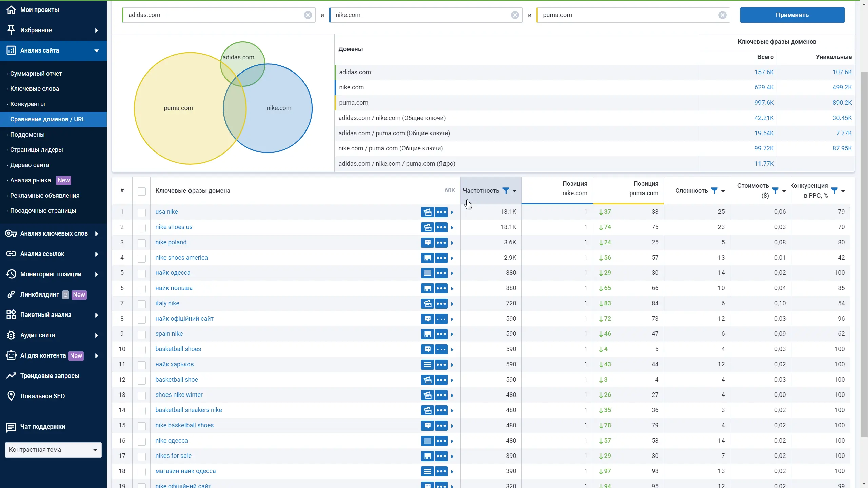This screenshot has width=868, height=488.
Task: Click the Частотность filter funnel icon
Action: [506, 190]
